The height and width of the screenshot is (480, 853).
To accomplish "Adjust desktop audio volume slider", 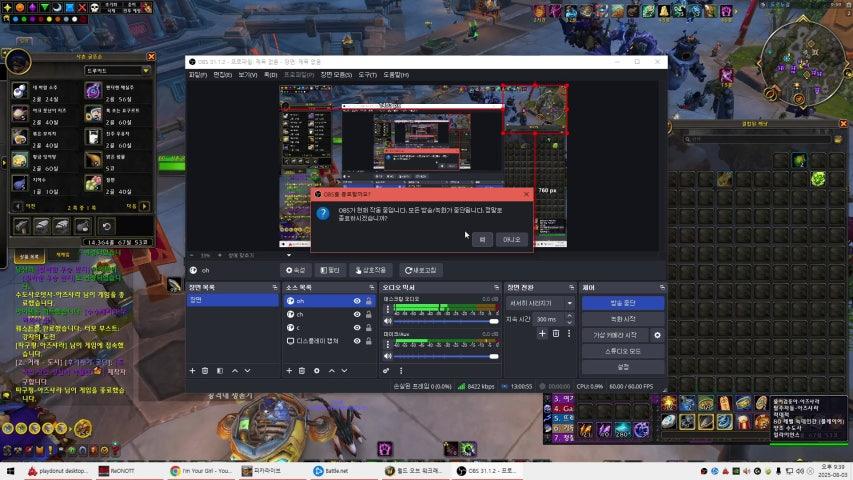I will [446, 321].
